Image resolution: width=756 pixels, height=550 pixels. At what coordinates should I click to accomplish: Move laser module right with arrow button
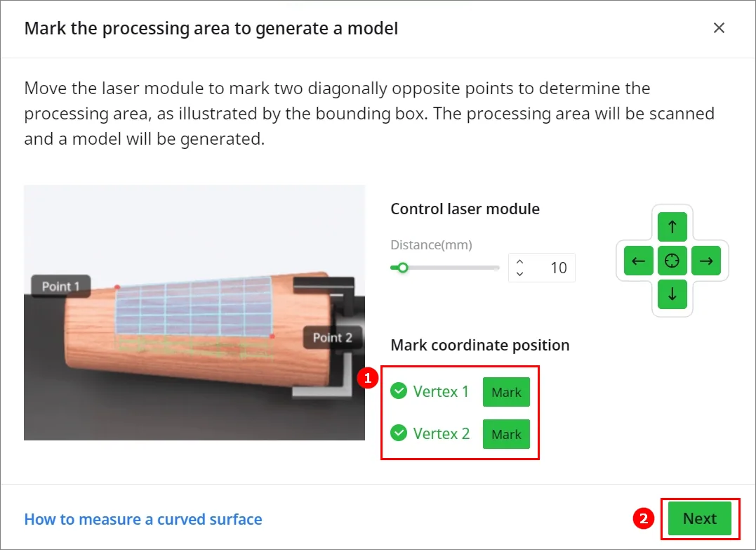706,261
